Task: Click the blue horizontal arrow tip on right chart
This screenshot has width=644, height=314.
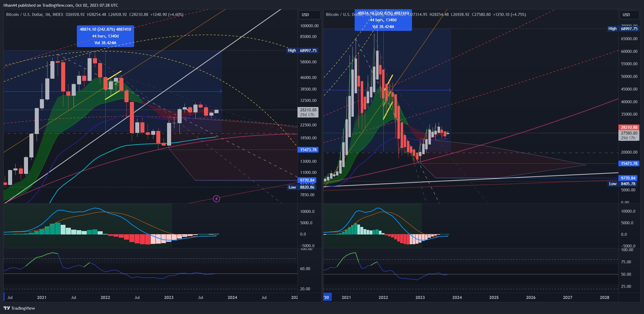Action: coord(450,90)
